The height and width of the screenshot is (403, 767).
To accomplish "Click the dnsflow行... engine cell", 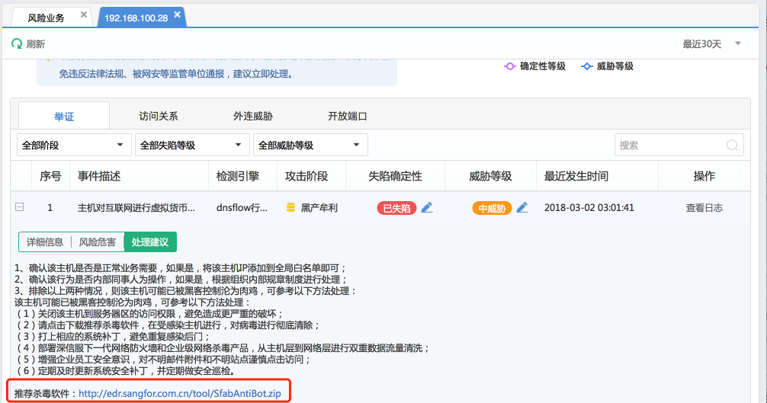I will [242, 208].
